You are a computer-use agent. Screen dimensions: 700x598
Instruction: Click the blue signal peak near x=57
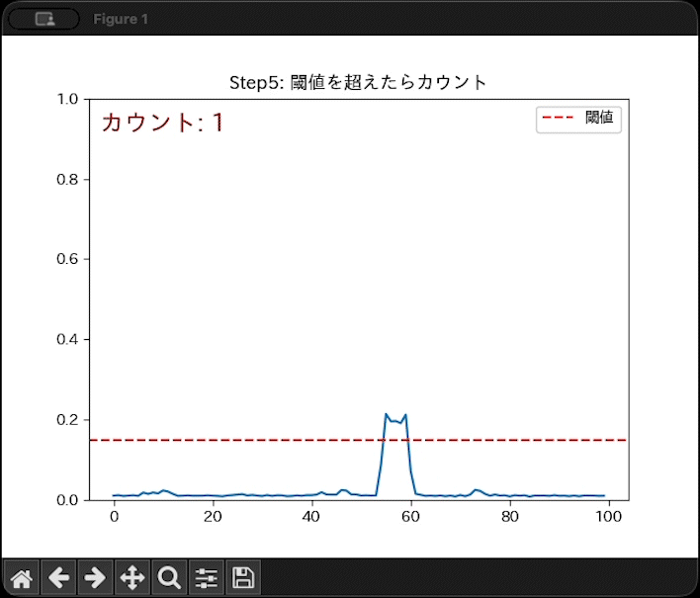point(395,419)
